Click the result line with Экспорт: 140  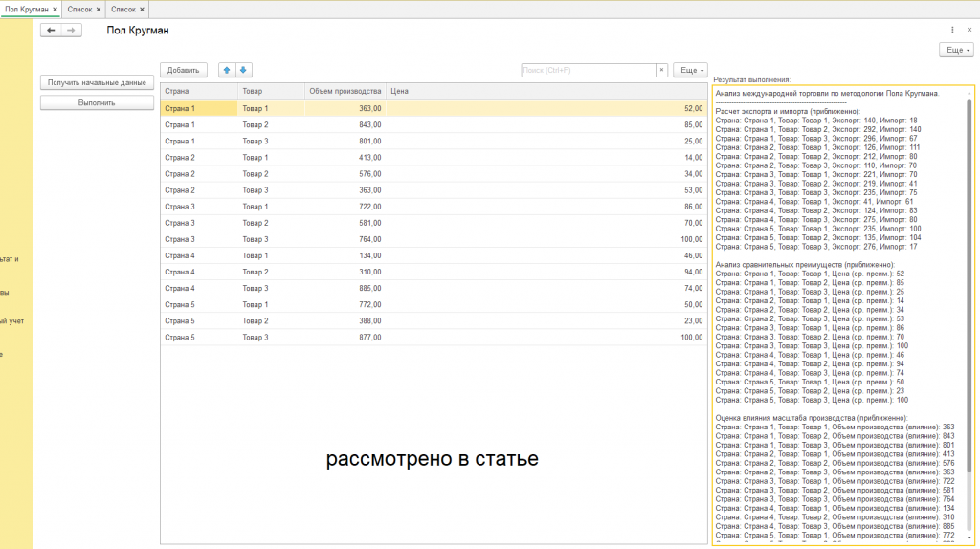pyautogui.click(x=816, y=121)
